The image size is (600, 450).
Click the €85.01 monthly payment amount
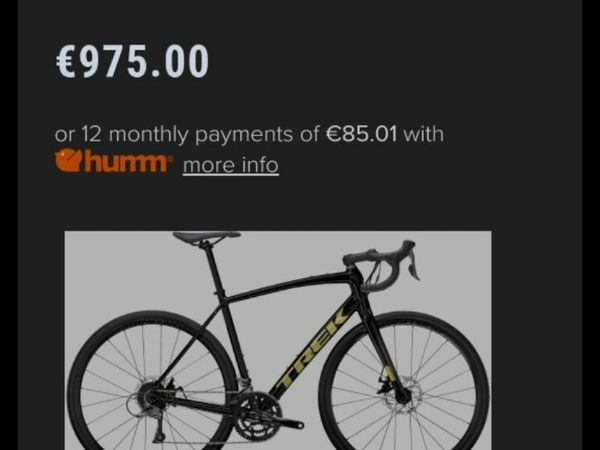click(362, 134)
